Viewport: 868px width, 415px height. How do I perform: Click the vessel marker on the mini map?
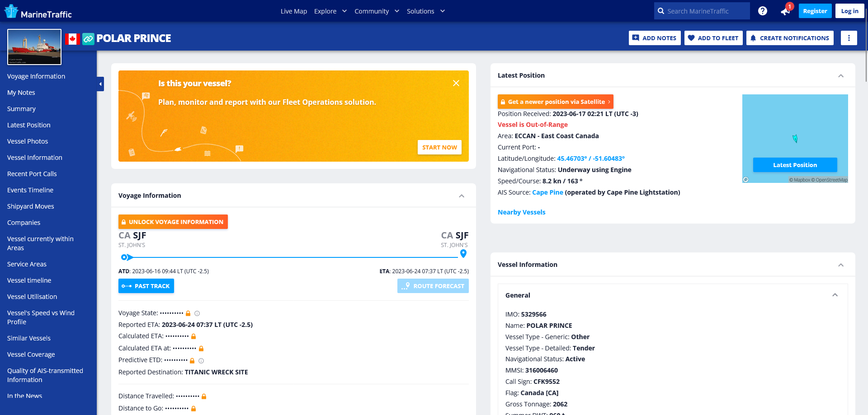click(x=795, y=139)
